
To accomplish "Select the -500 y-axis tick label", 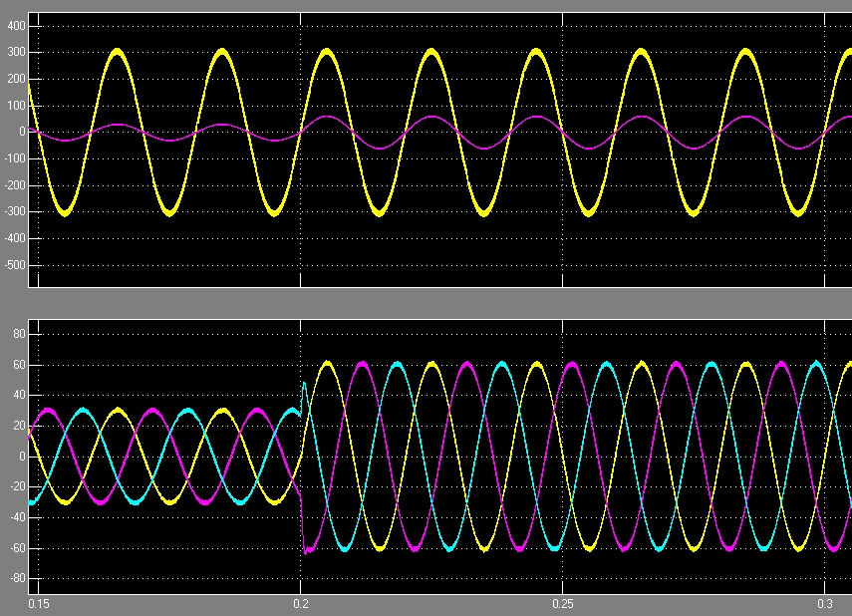I will coord(15,265).
